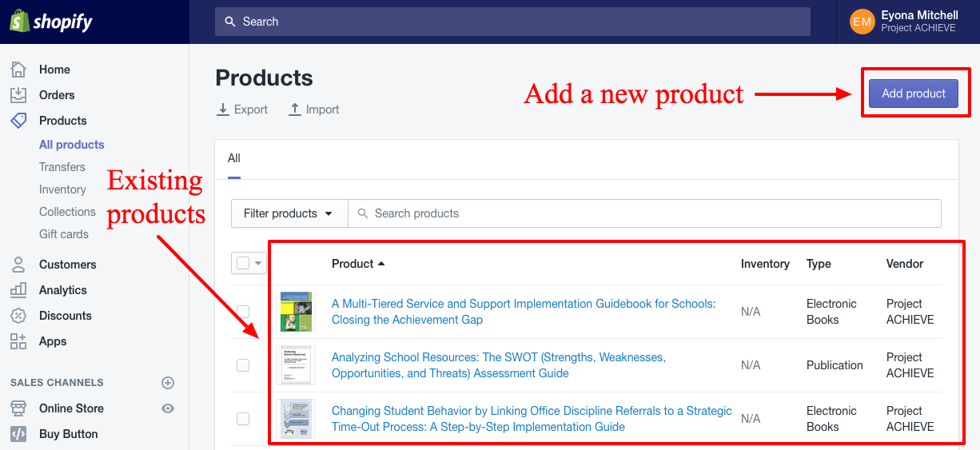Switch to the All tab

(x=233, y=158)
